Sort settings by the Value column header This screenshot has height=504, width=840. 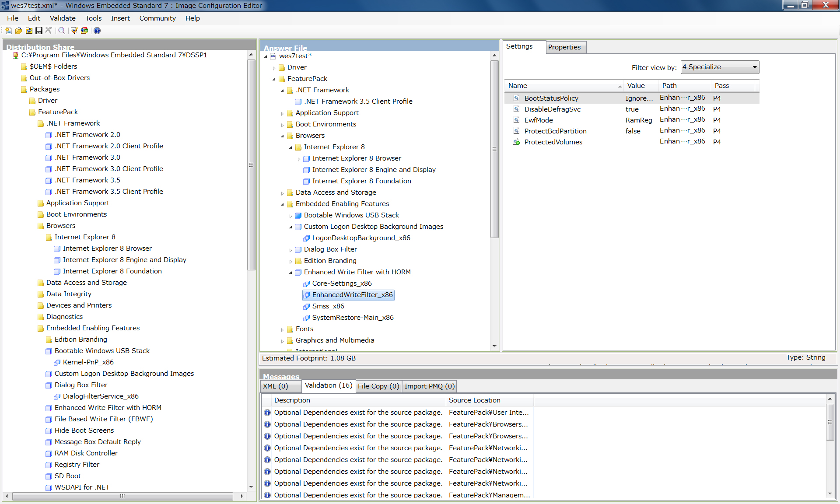[x=640, y=86]
